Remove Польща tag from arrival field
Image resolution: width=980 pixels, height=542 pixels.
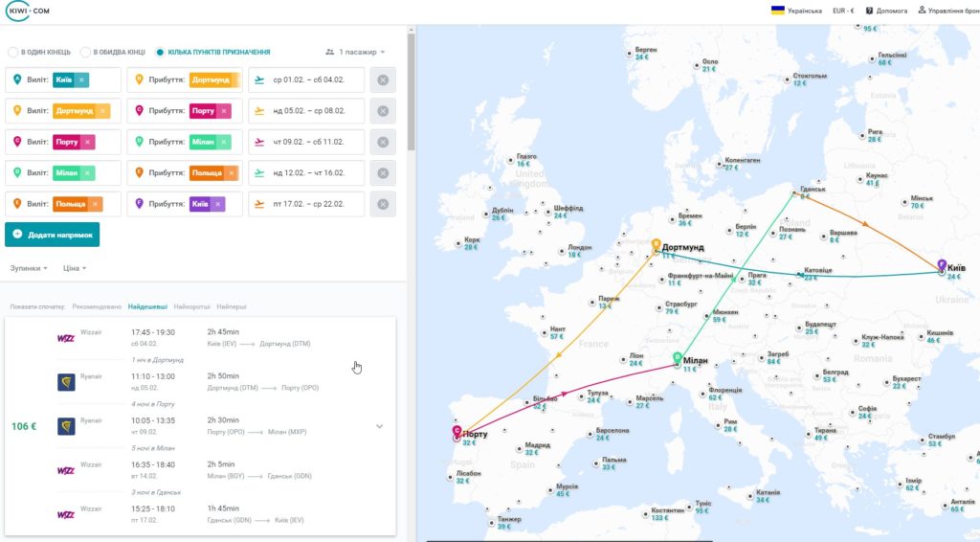232,173
